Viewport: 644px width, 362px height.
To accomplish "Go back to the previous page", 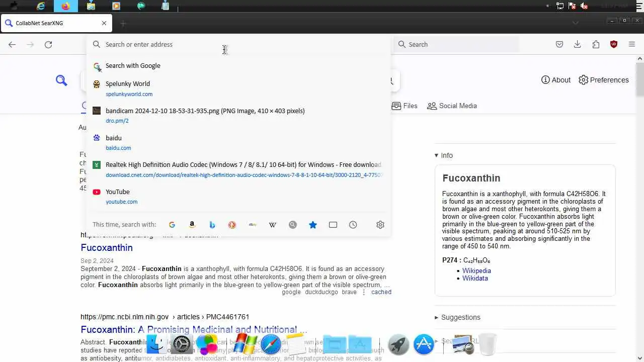I will pyautogui.click(x=12, y=44).
